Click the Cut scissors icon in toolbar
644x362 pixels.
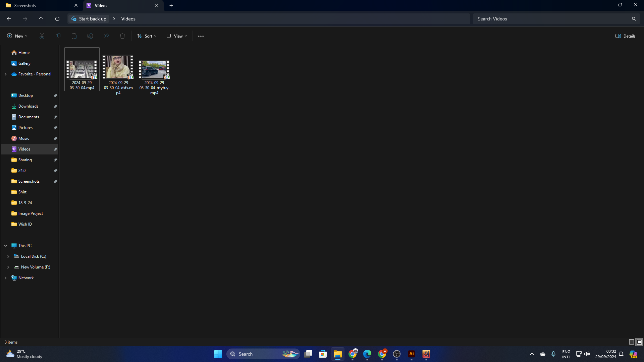click(x=42, y=36)
